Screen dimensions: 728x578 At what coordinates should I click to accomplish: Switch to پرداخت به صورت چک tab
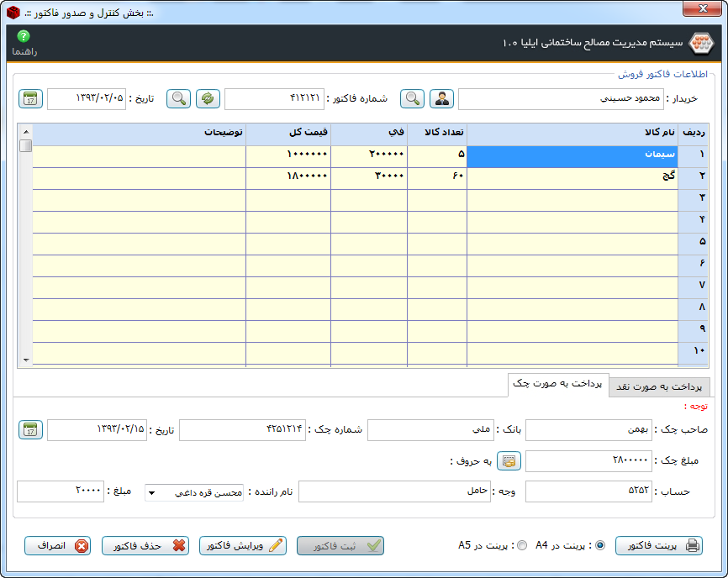(558, 385)
